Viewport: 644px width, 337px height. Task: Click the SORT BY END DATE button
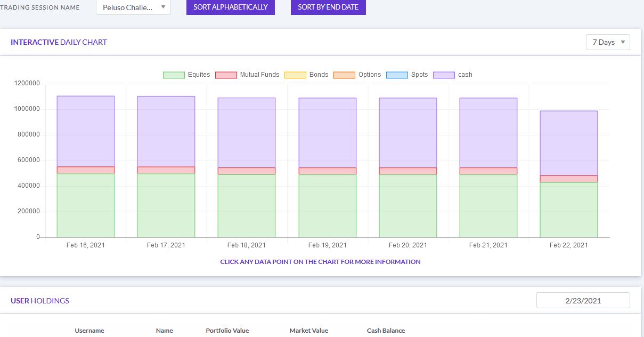coord(328,7)
